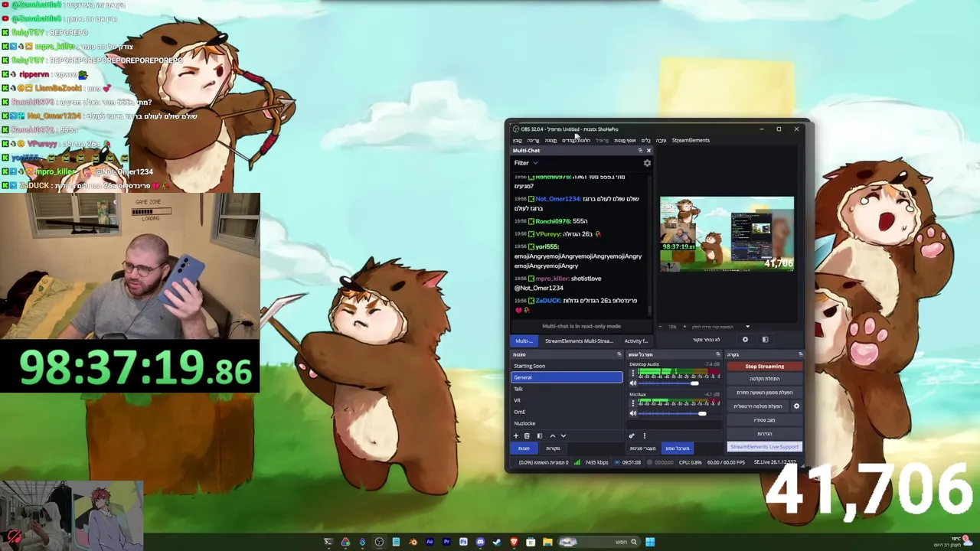Pop out the Multi-Chat dock

[x=640, y=151]
